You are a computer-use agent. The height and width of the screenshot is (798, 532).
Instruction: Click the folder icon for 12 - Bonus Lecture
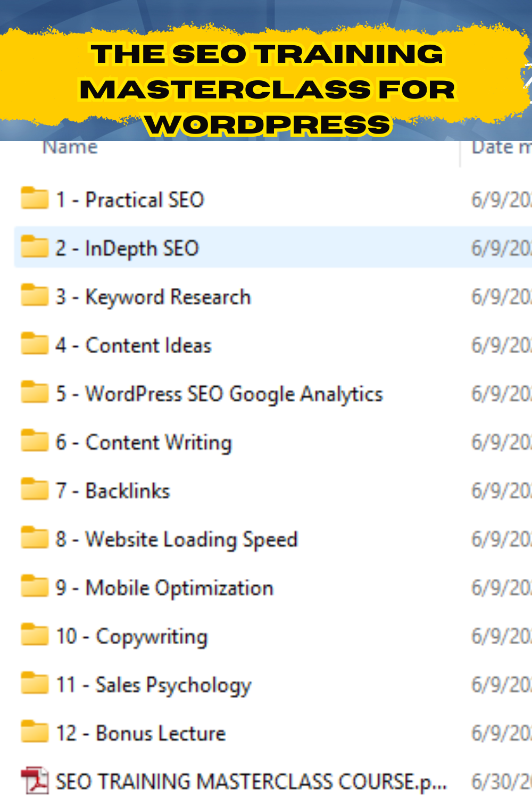point(35,731)
